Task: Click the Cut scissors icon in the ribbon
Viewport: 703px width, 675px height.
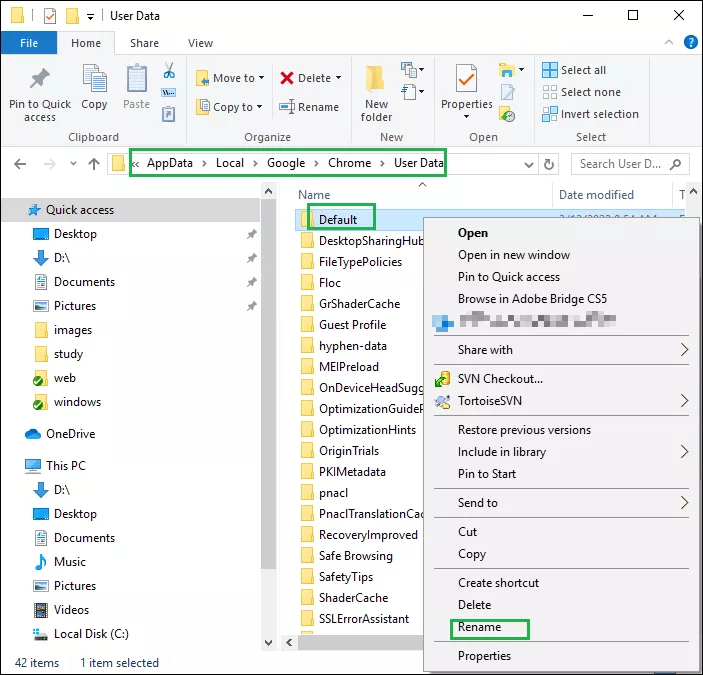Action: (x=169, y=70)
